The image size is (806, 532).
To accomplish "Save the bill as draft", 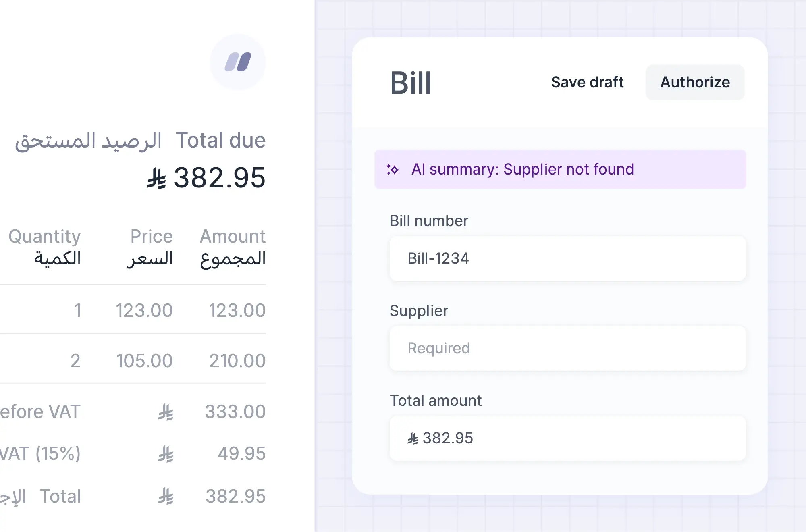I will tap(587, 82).
